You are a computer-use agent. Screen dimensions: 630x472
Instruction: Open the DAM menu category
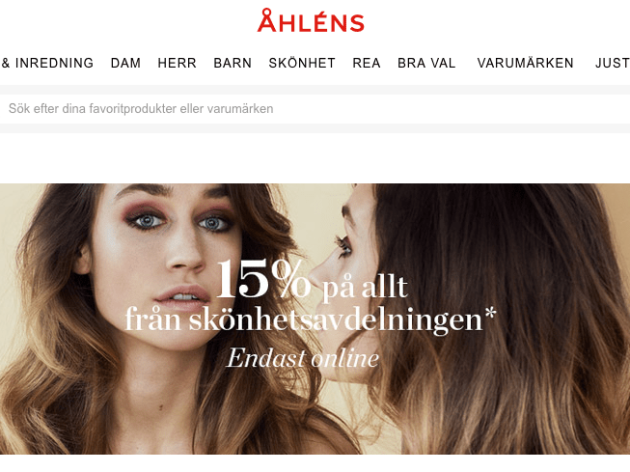(x=126, y=63)
